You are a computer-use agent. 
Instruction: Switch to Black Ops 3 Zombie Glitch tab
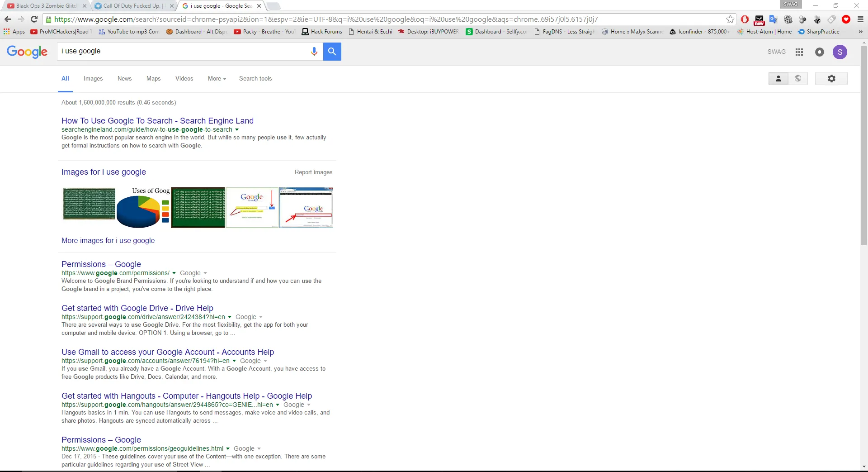point(45,6)
